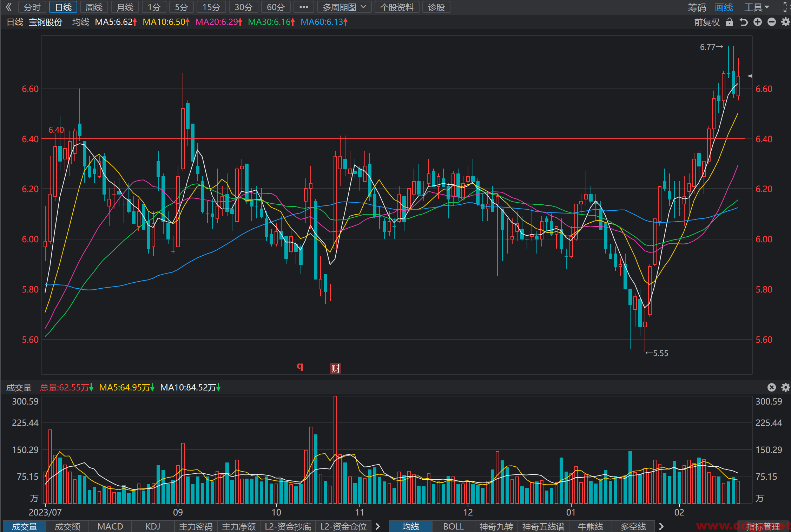Open 个股资料 stock info
791x532 pixels.
point(397,7)
